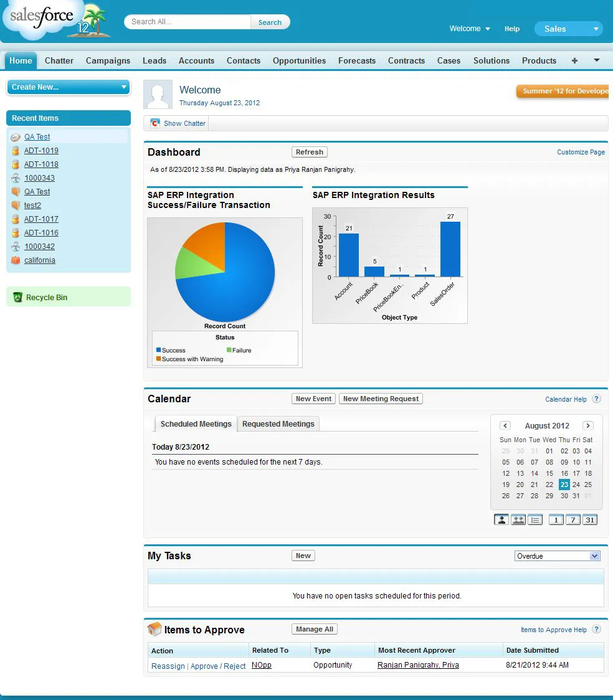Viewport: 613px width, 700px height.
Task: Click the New Event button
Action: tap(313, 399)
